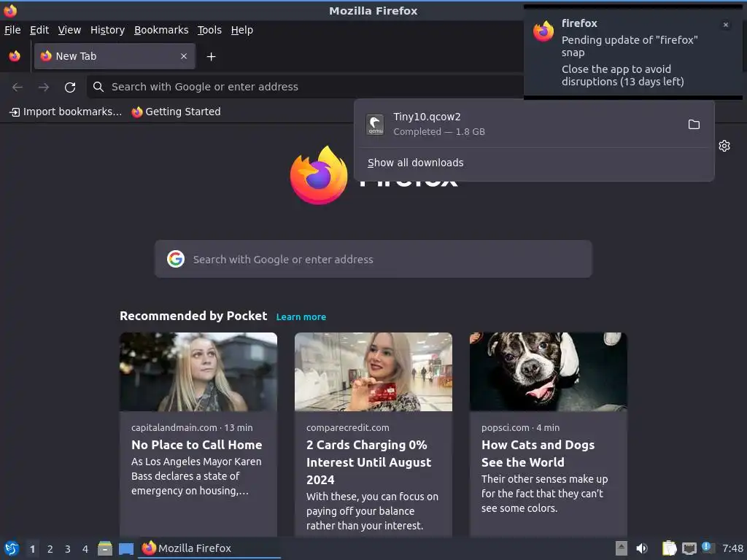The height and width of the screenshot is (560, 747).
Task: Open the History menu
Action: point(107,30)
